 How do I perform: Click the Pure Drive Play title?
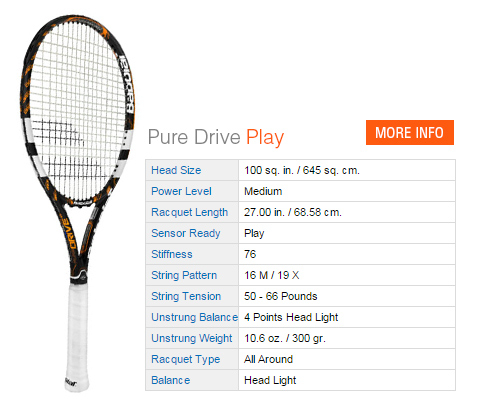tap(216, 137)
